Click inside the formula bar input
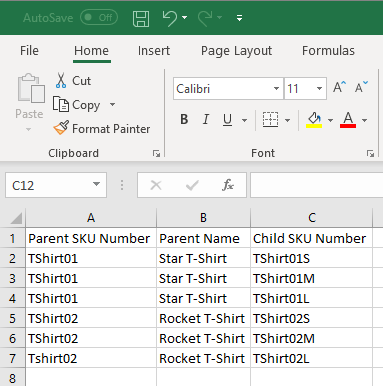 pyautogui.click(x=316, y=185)
